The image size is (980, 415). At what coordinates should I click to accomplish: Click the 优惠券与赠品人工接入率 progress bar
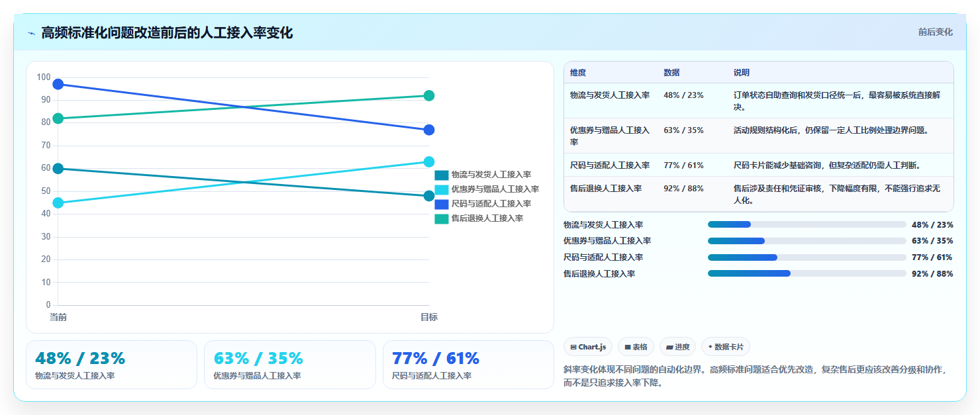pyautogui.click(x=807, y=241)
